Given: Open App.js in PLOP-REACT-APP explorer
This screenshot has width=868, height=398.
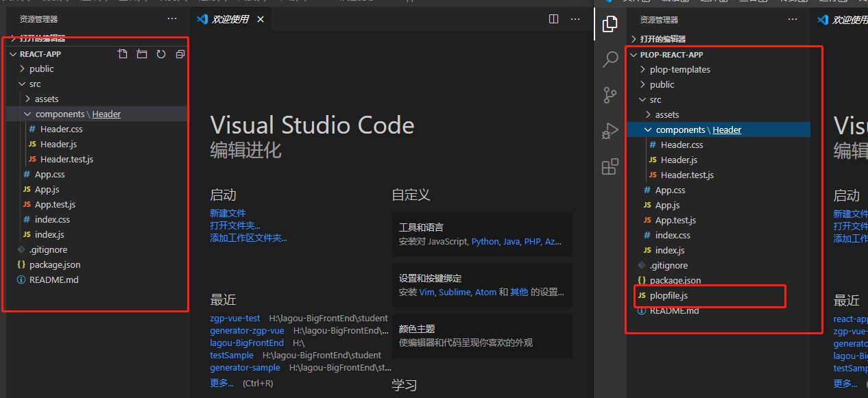Looking at the screenshot, I should tap(668, 205).
